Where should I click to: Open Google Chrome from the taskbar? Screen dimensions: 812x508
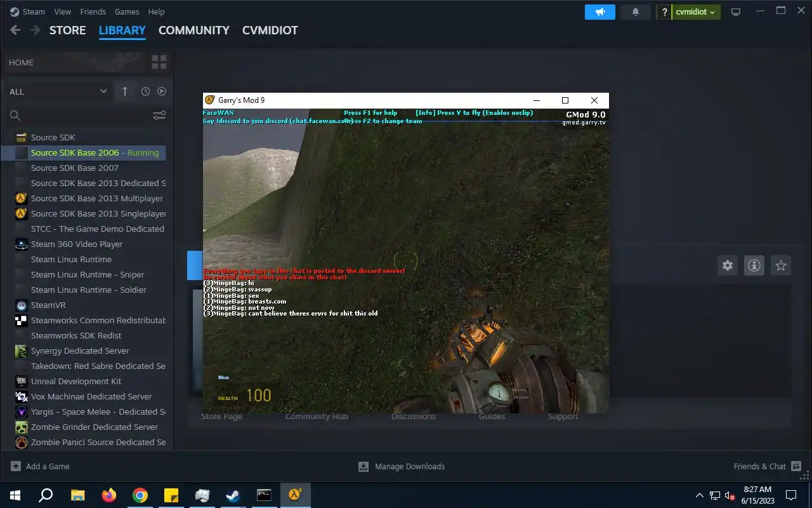pos(140,495)
